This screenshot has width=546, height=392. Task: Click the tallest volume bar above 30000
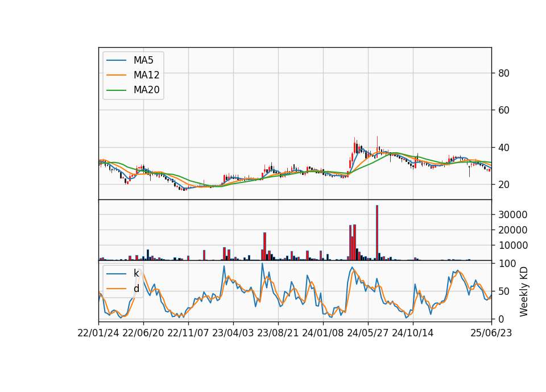tap(377, 233)
